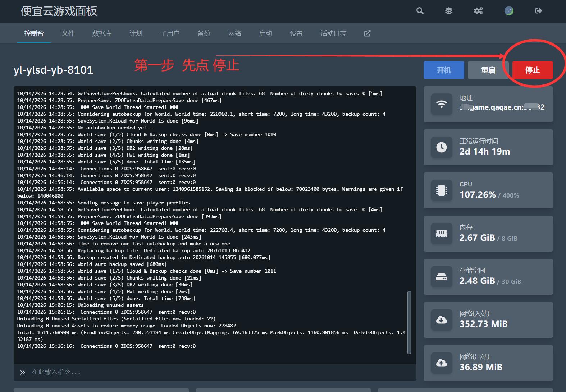Viewport: 566px width, 392px height.
Task: Open the 数据库 tab
Action: (102, 33)
